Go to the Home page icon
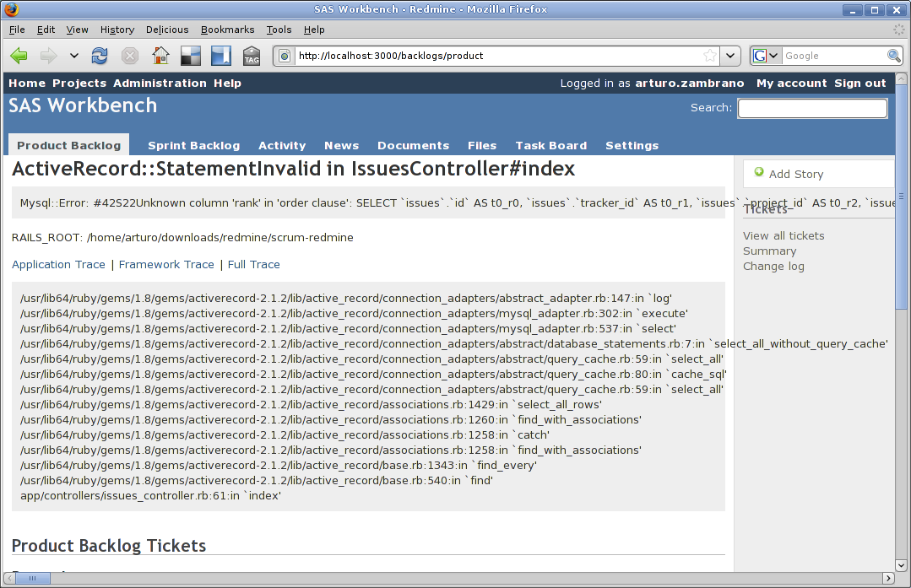 click(x=160, y=56)
